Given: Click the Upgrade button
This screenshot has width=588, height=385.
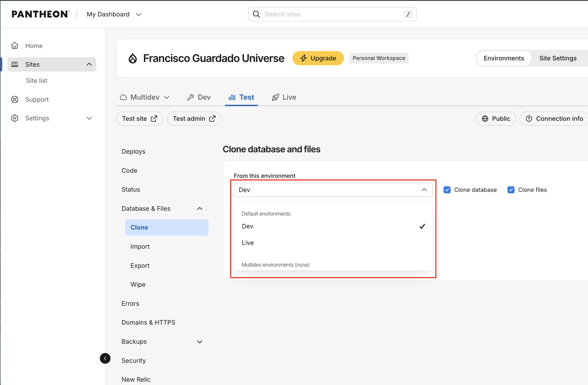Looking at the screenshot, I should click(x=318, y=58).
